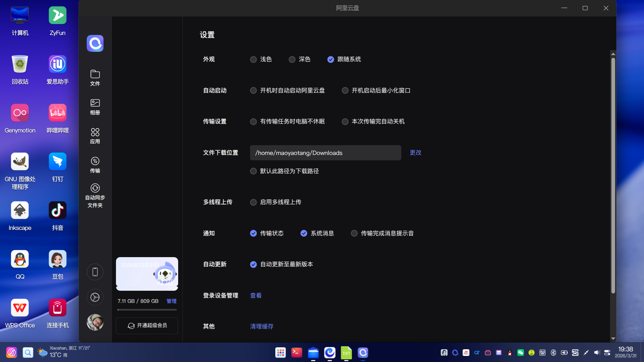Click the 开通超级会员 button
Image resolution: width=644 pixels, height=362 pixels.
(x=147, y=326)
